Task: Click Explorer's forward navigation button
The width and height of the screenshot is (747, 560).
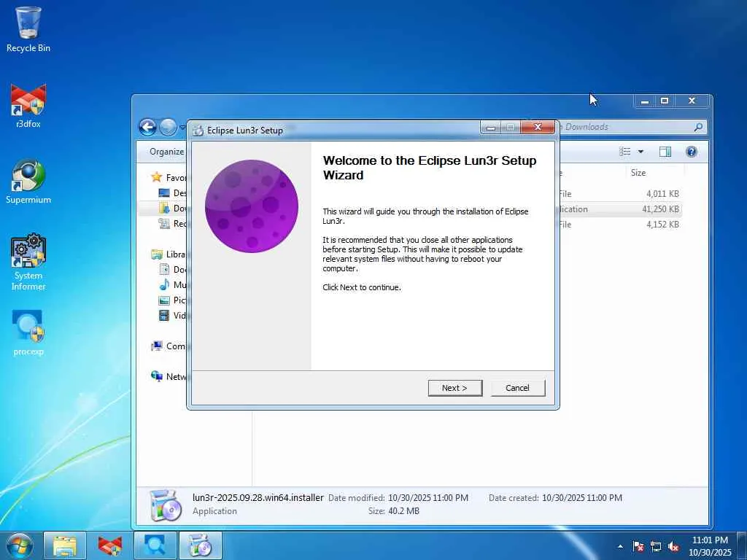Action: [168, 127]
